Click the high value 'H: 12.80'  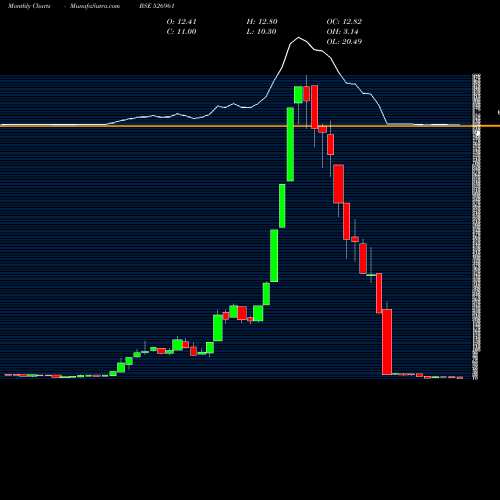click(x=262, y=22)
